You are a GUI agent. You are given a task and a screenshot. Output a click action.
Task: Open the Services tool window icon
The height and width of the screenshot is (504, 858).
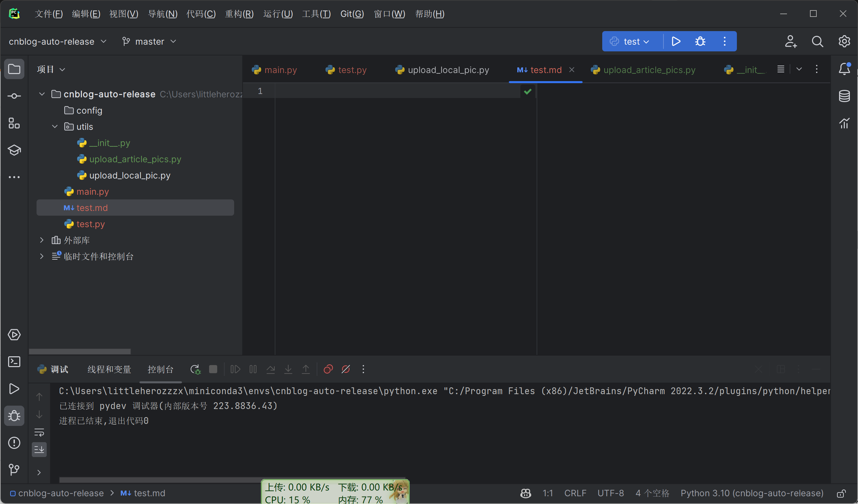tap(14, 335)
